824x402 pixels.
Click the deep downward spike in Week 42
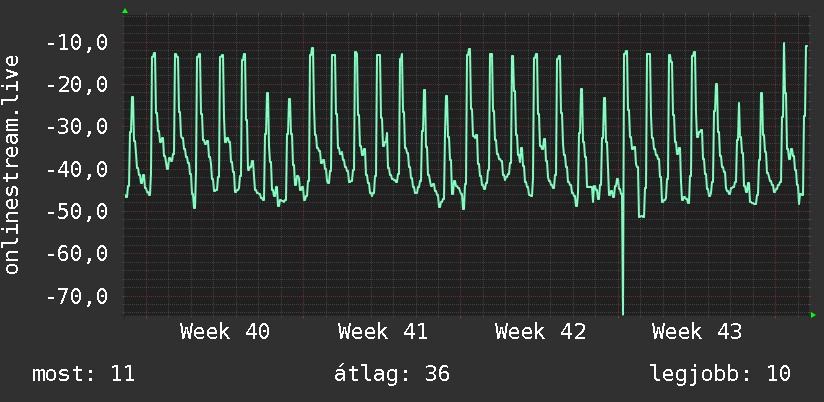[623, 255]
